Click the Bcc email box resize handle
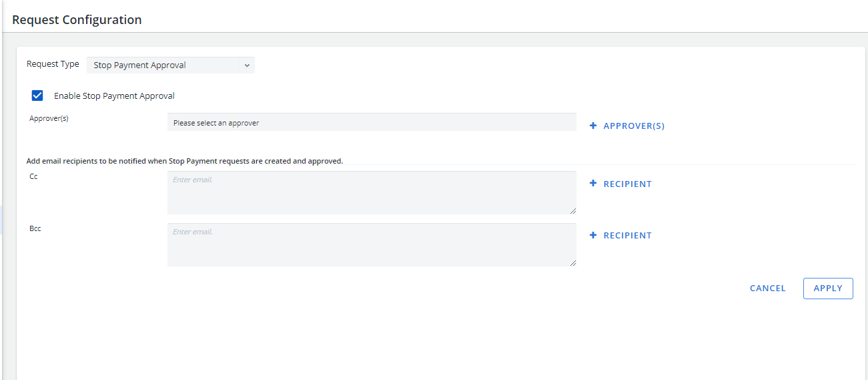868x380 pixels. [572, 262]
